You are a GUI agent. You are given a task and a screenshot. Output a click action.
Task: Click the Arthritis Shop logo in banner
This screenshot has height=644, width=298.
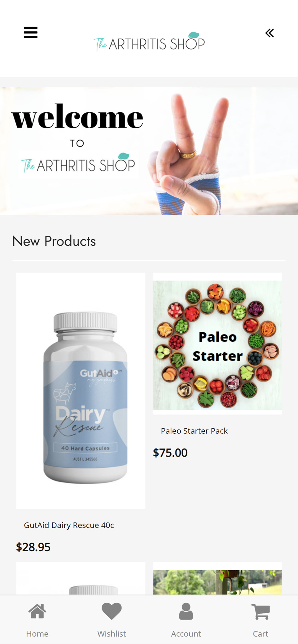(x=78, y=163)
